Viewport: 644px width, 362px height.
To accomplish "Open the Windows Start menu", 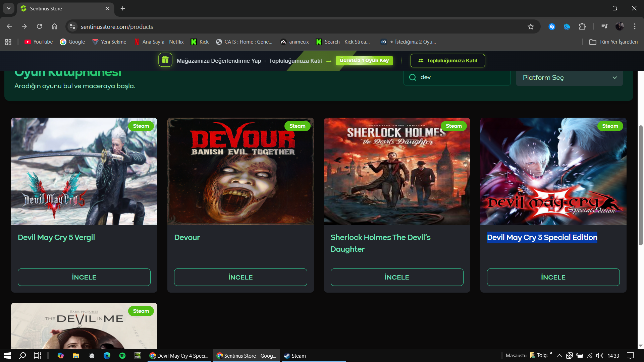I will [7, 356].
